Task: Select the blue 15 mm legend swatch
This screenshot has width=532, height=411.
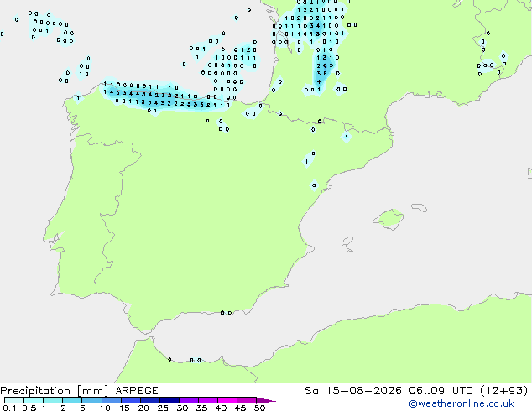Action: (x=131, y=400)
